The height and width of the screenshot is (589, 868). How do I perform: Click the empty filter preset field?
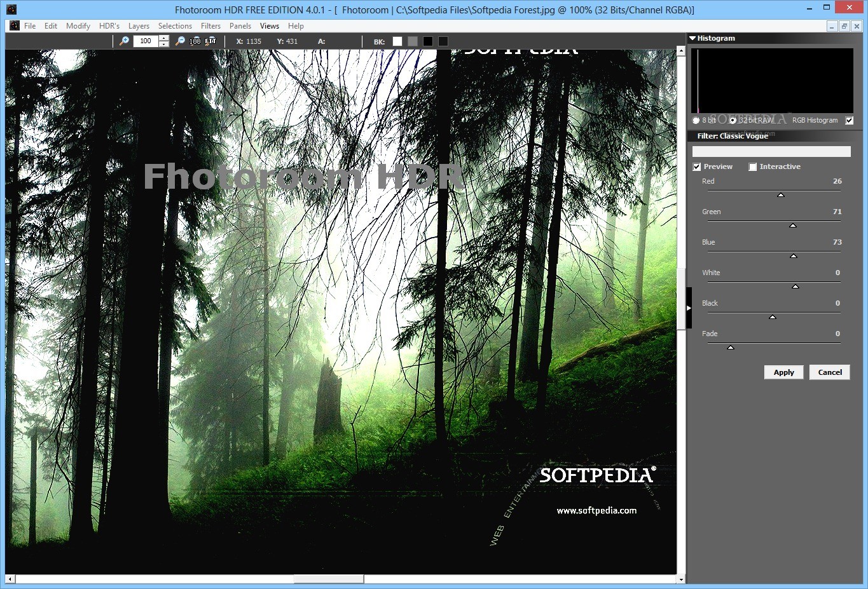771,151
